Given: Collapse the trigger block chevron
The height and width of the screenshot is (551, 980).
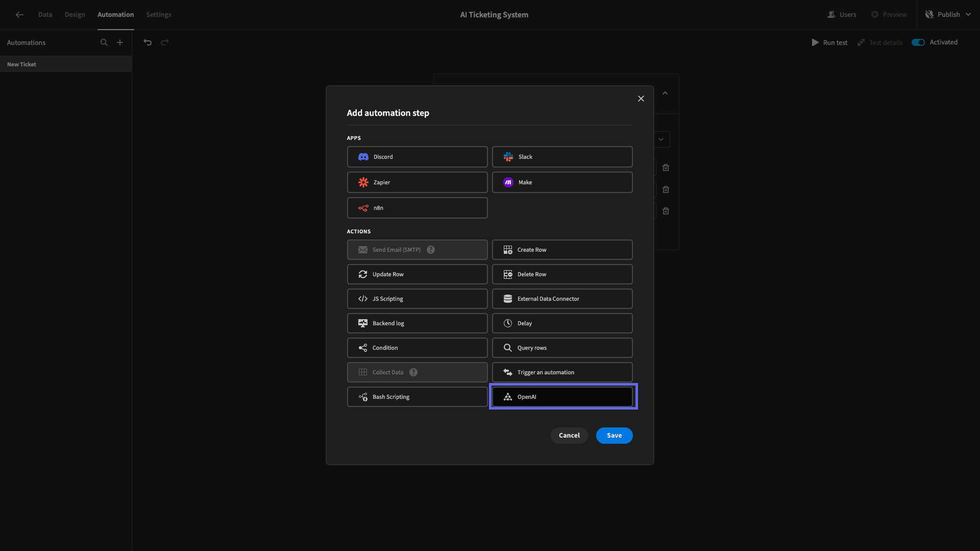Looking at the screenshot, I should (665, 93).
